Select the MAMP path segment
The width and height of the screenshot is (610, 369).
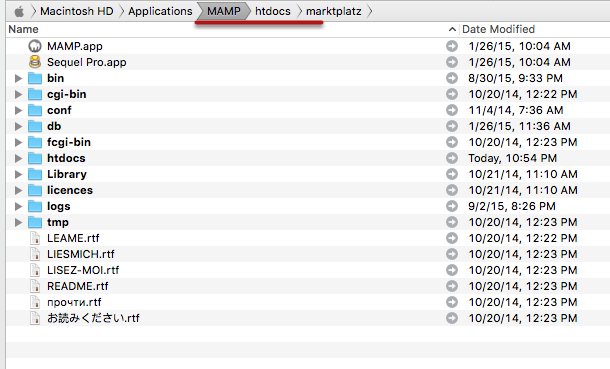tap(224, 11)
